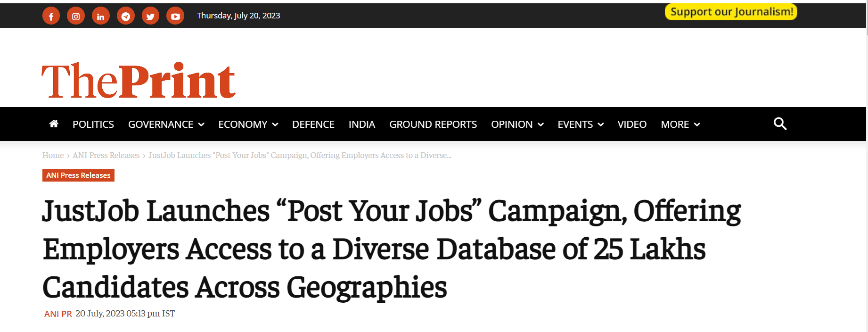Click the ANI Press Releases red tag
868x332 pixels.
tap(78, 175)
